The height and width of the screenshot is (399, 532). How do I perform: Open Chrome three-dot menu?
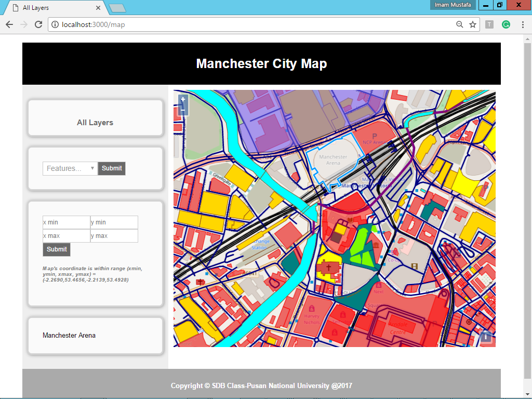tap(523, 24)
